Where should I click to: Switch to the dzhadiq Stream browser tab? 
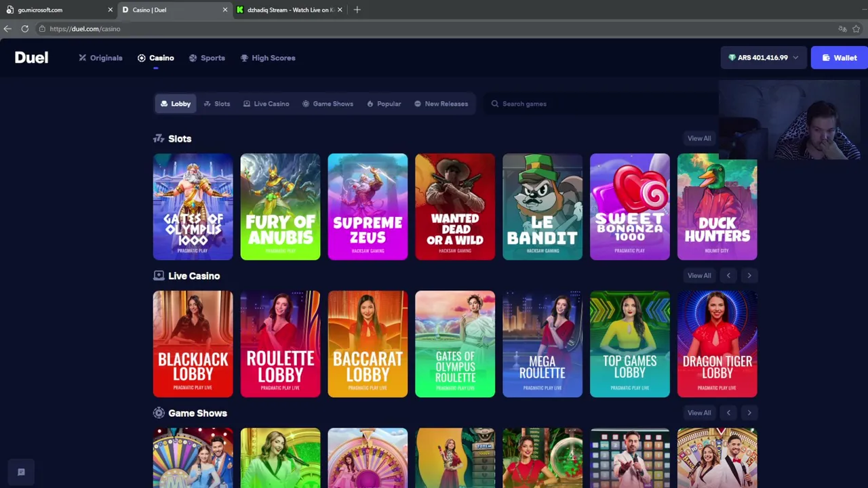290,9
